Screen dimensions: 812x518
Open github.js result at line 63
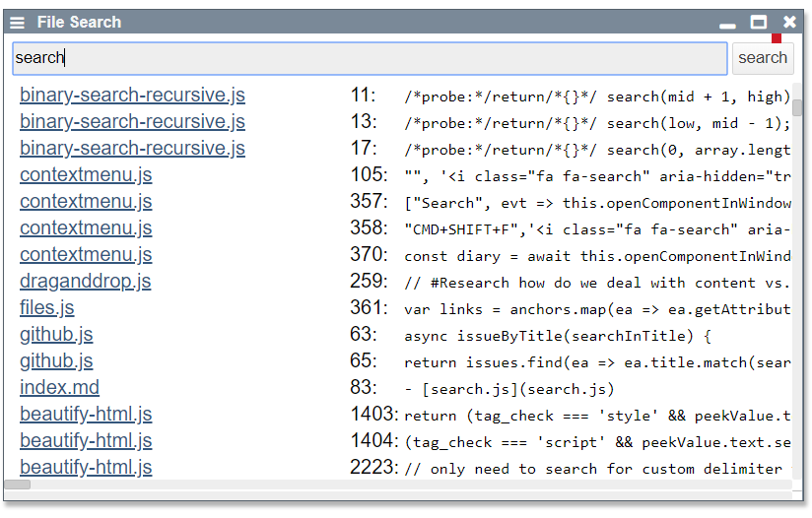click(x=56, y=335)
